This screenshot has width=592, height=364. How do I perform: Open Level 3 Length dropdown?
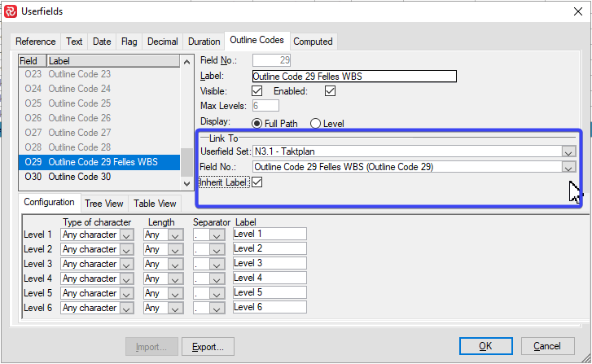[x=175, y=264]
